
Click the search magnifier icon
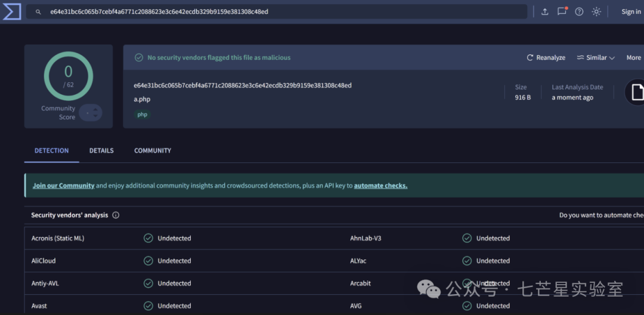38,12
